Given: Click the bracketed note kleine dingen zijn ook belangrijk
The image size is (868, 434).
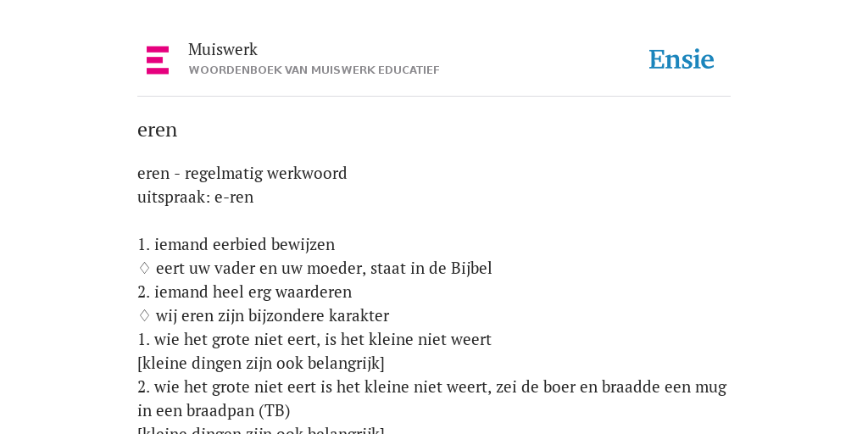Looking at the screenshot, I should coord(261,363).
